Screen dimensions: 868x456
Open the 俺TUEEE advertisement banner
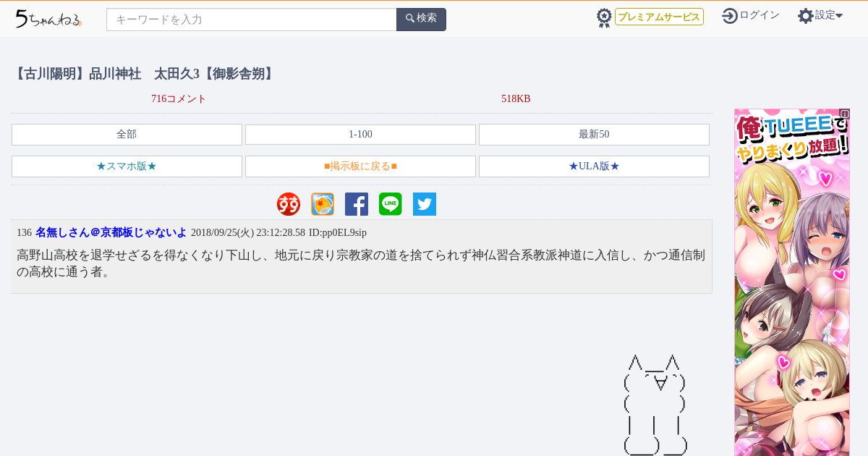tap(792, 282)
